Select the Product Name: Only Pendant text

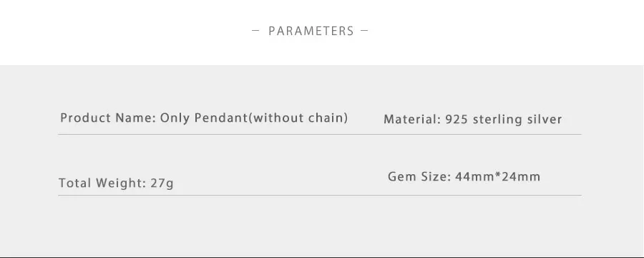pos(153,118)
